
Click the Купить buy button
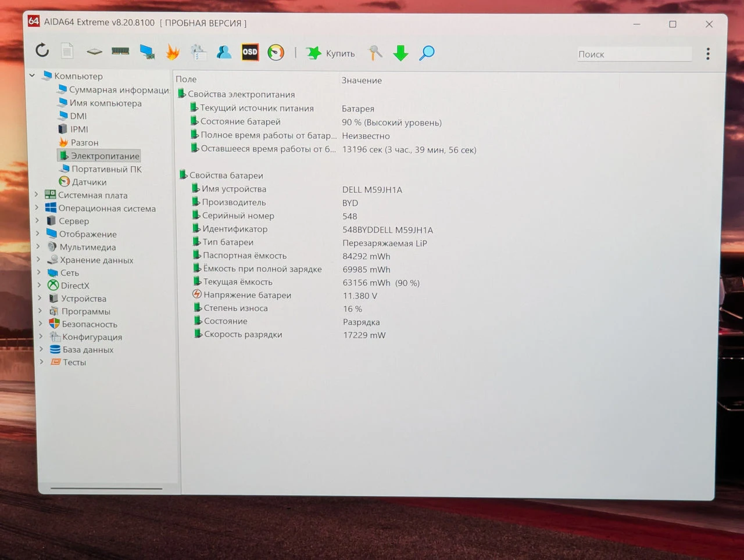tap(331, 53)
